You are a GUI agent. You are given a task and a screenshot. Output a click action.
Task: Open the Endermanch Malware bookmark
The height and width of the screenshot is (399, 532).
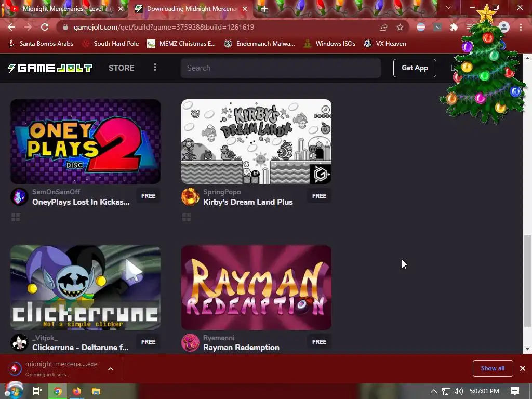pyautogui.click(x=260, y=44)
